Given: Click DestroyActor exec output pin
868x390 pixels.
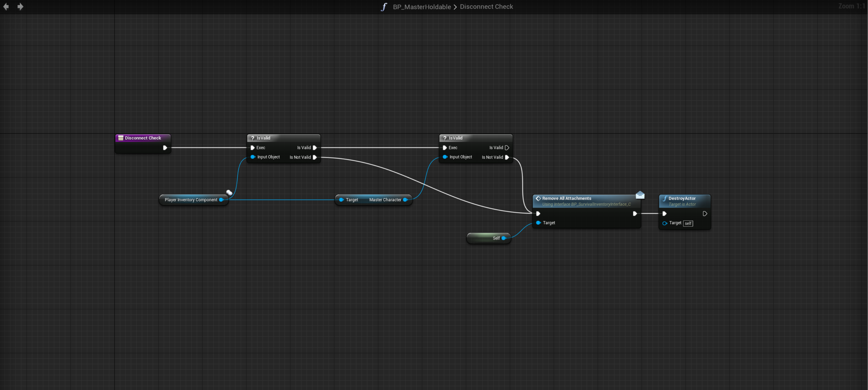Looking at the screenshot, I should (x=705, y=214).
